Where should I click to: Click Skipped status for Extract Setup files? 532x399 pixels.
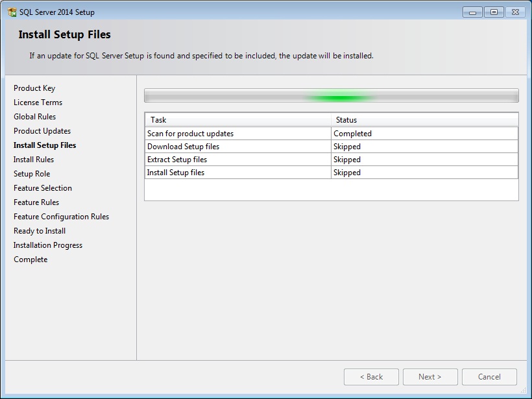[424, 160]
